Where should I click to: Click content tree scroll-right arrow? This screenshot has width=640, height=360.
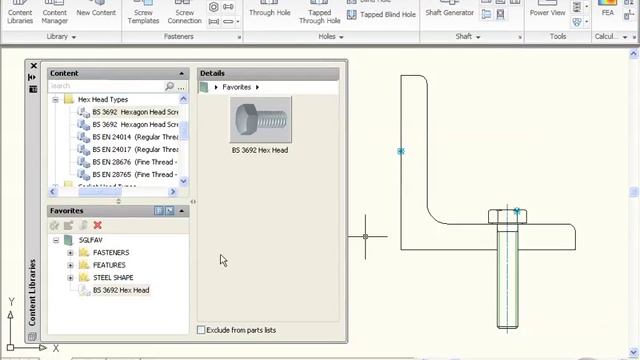pyautogui.click(x=173, y=192)
